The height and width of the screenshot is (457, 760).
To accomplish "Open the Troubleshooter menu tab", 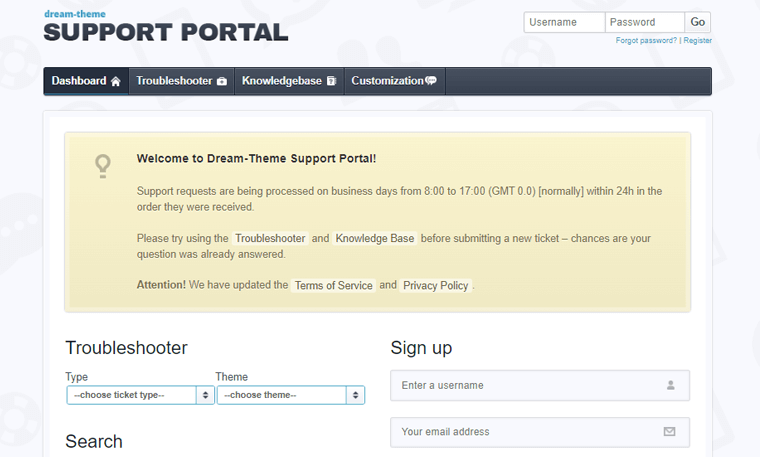I will click(181, 81).
